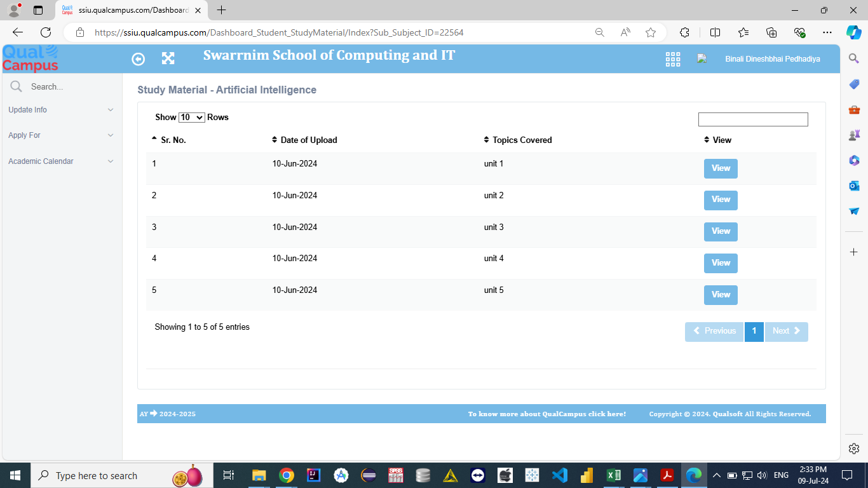Click the QualCampus logo
This screenshot has width=868, height=488.
[31, 58]
